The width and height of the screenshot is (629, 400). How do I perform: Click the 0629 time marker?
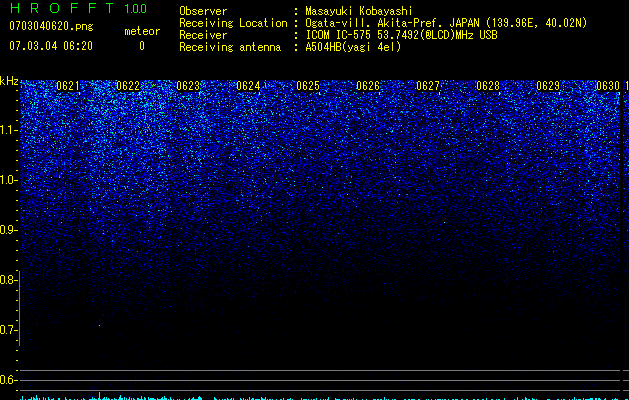click(x=548, y=86)
